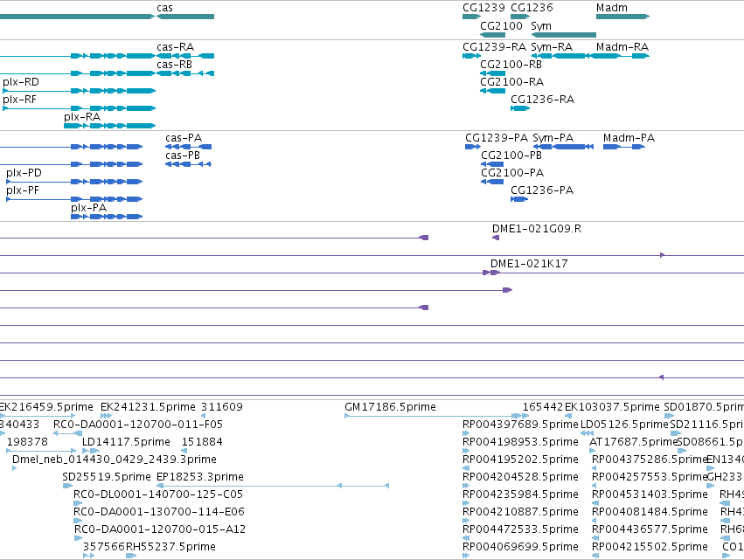Click the Madm-PA protein label

(629, 138)
